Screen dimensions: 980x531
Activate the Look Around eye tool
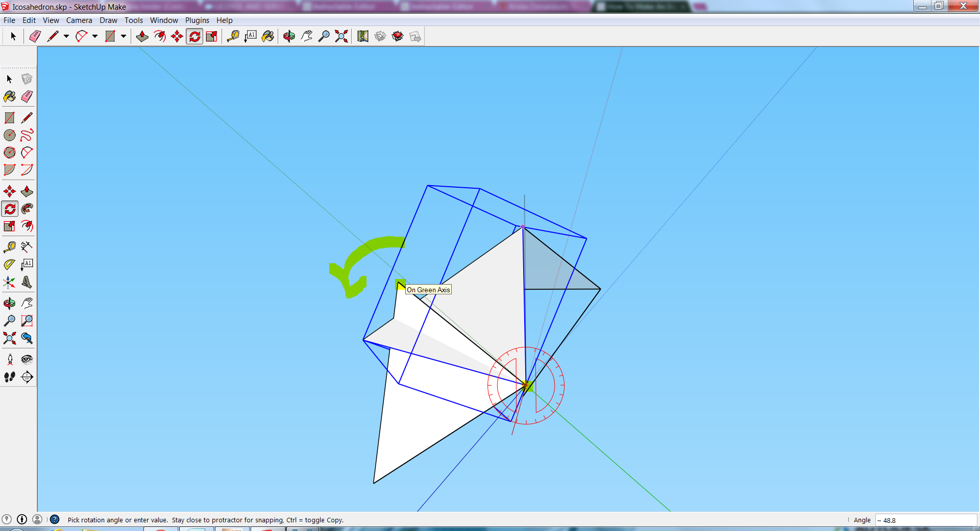27,360
